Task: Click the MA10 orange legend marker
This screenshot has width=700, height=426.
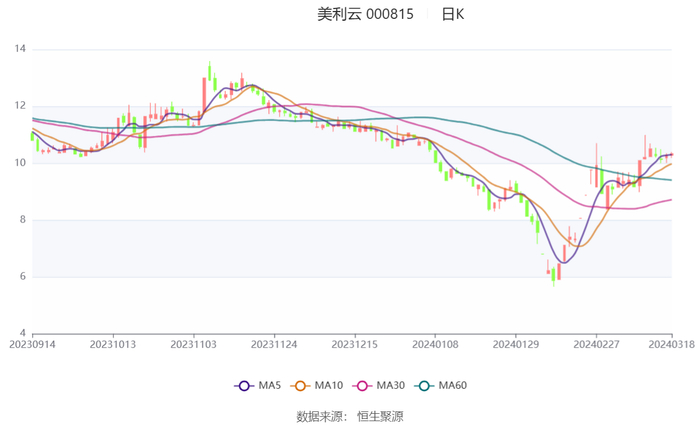Action: coord(300,386)
